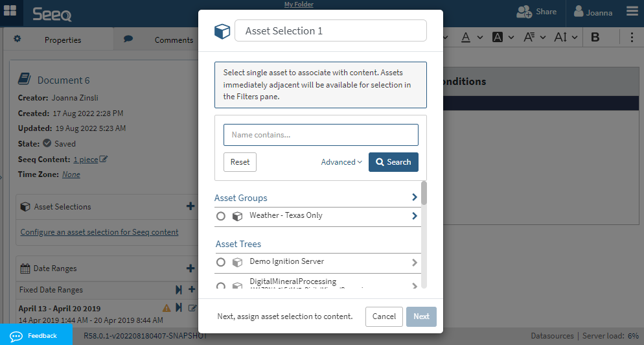This screenshot has width=644, height=345.
Task: Select the Weather - Texas Only radio button
Action: (x=221, y=217)
